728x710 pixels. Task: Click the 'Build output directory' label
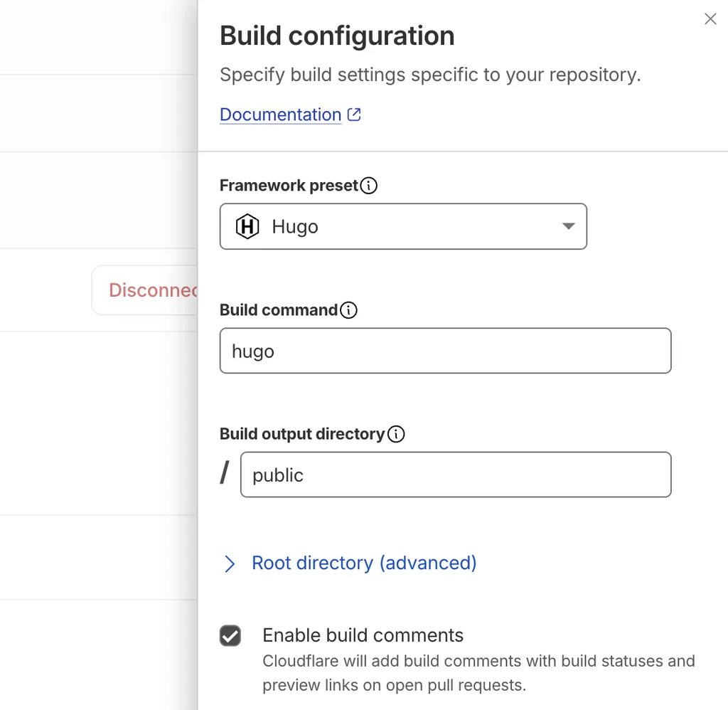pos(302,434)
